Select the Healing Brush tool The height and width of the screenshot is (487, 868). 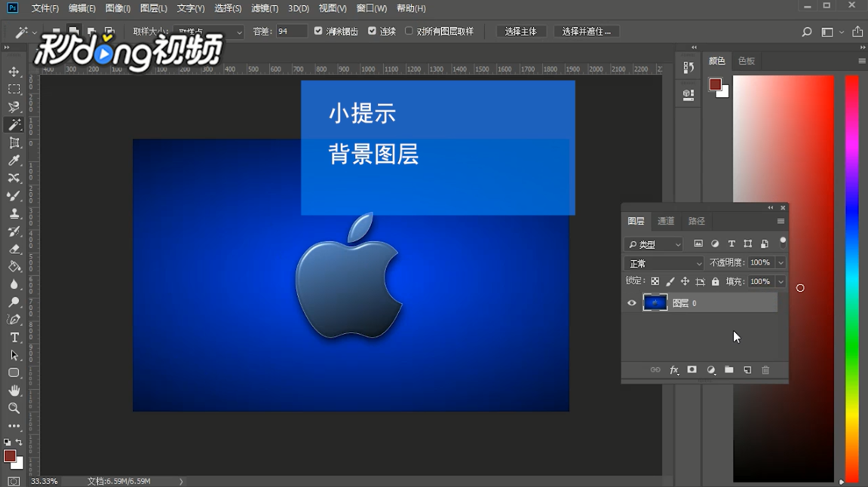pyautogui.click(x=14, y=178)
